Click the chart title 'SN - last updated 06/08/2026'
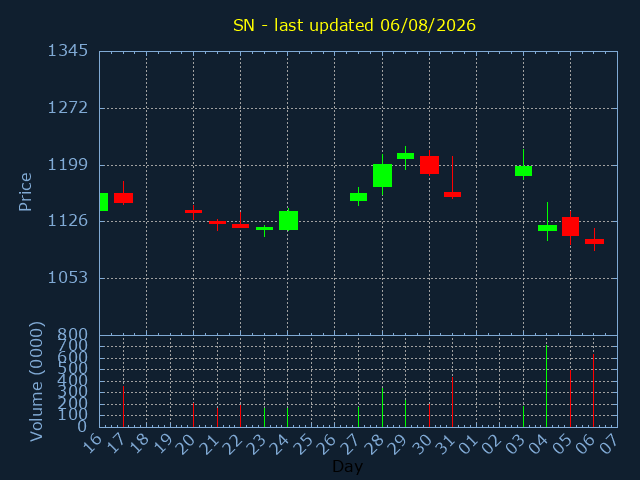 (x=354, y=25)
